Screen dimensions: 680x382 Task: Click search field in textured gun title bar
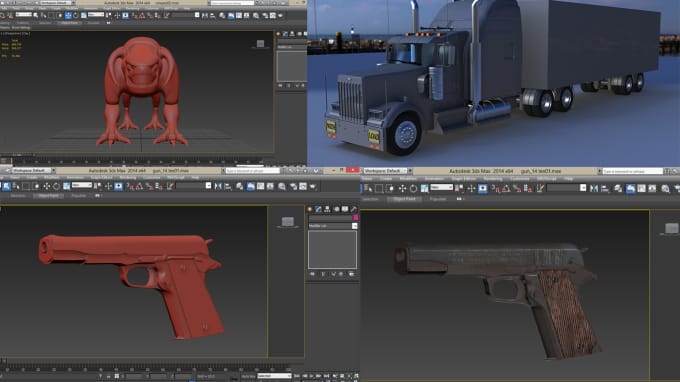pyautogui.click(x=633, y=171)
